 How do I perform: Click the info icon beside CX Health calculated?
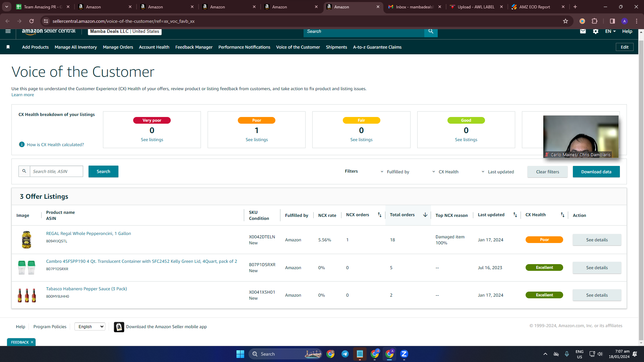22,144
